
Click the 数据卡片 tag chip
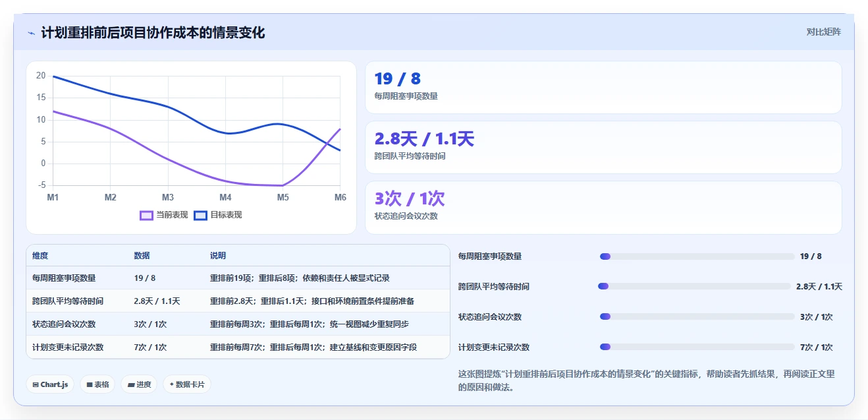coord(187,384)
